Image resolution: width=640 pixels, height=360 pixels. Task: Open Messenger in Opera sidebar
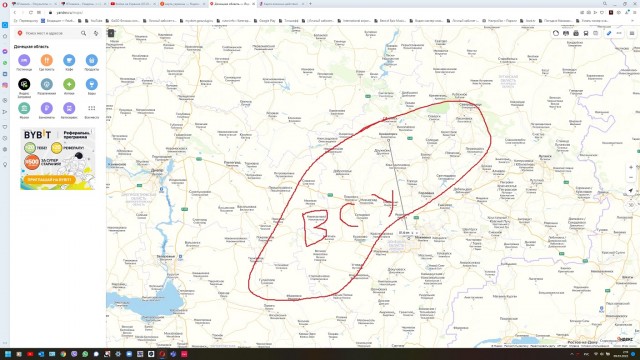point(5,51)
